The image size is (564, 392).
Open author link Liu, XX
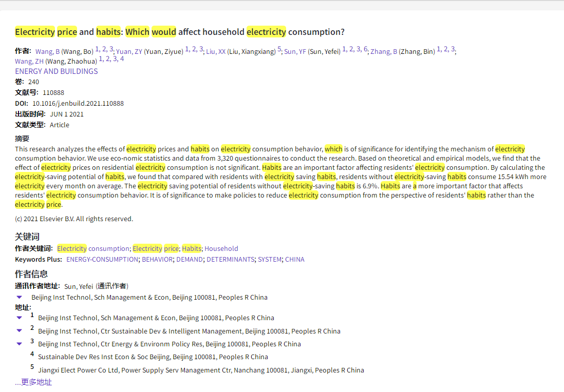coord(215,52)
